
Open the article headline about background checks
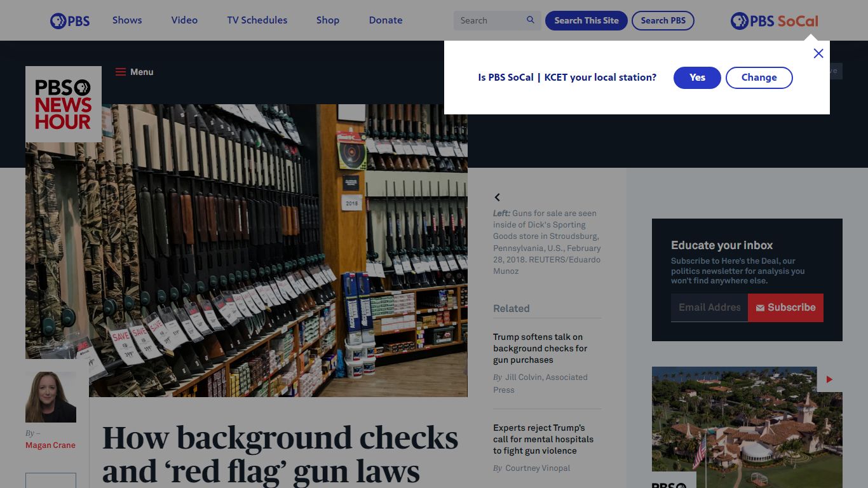point(280,455)
